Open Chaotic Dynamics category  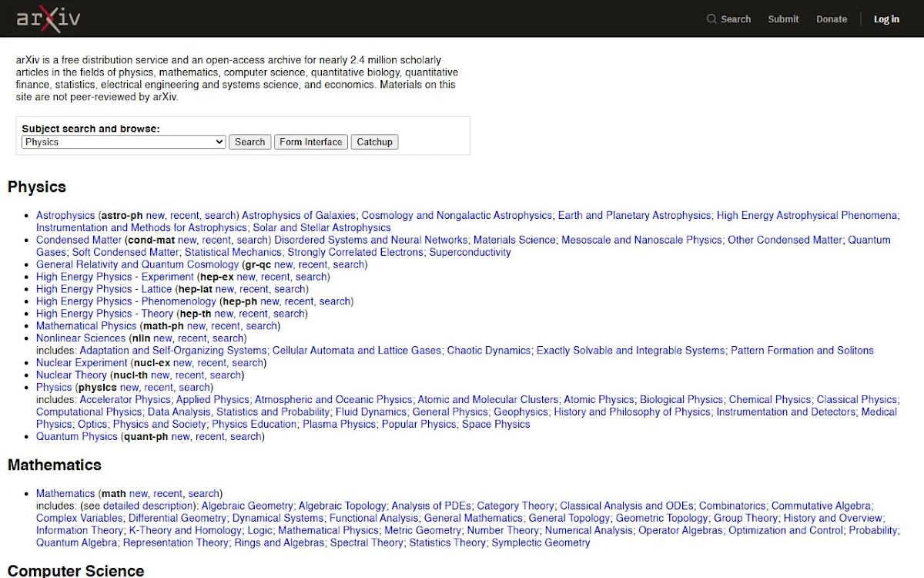coord(489,351)
